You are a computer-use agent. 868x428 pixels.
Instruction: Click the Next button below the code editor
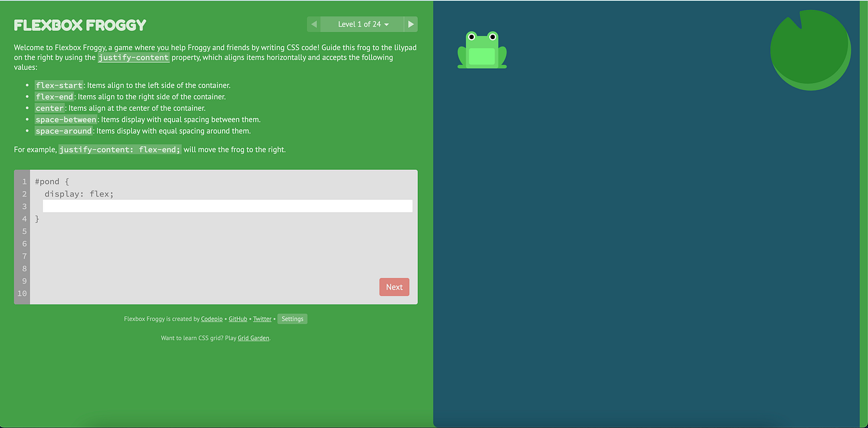point(394,287)
